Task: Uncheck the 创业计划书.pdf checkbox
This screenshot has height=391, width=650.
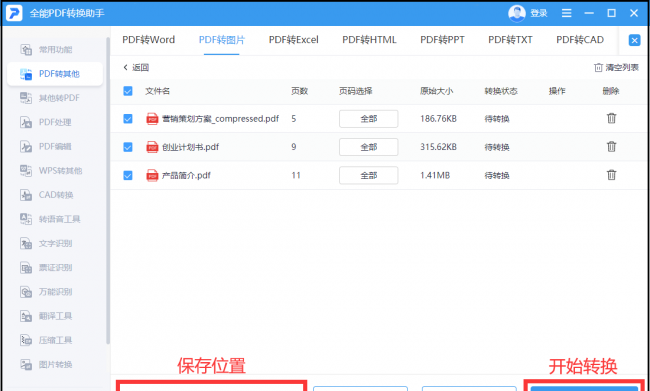Action: click(128, 147)
